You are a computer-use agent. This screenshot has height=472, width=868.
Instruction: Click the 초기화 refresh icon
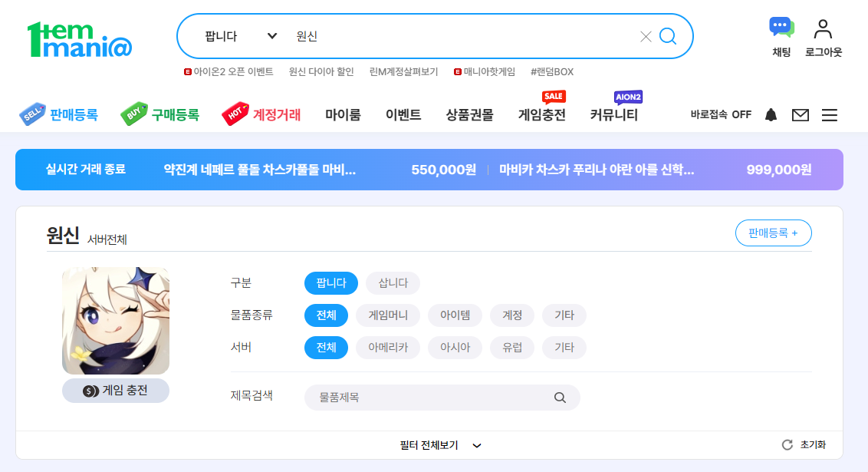point(787,445)
